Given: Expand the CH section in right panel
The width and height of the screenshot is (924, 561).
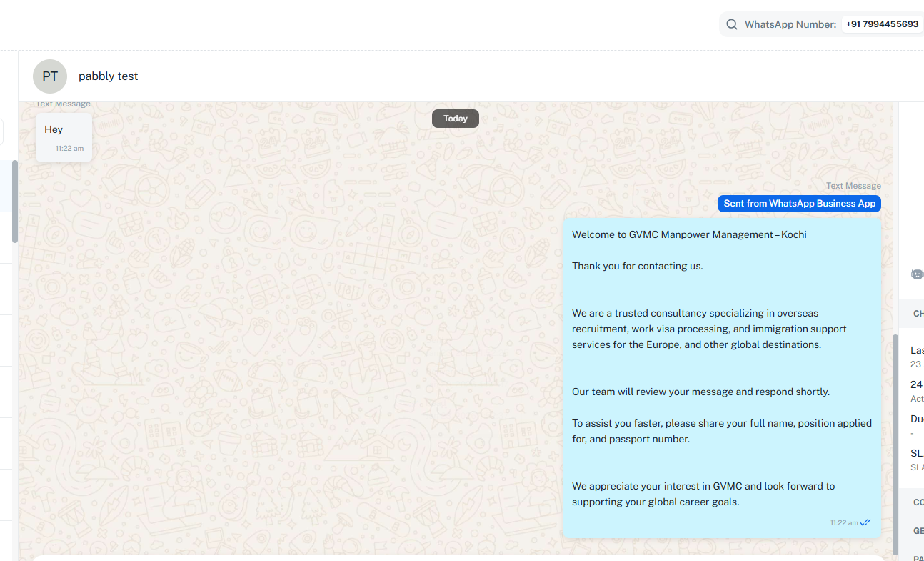Looking at the screenshot, I should [x=918, y=314].
